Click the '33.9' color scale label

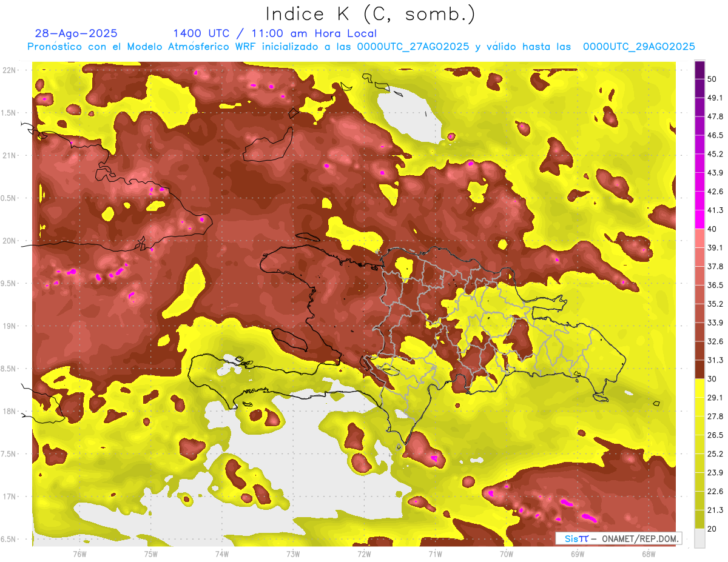point(715,323)
